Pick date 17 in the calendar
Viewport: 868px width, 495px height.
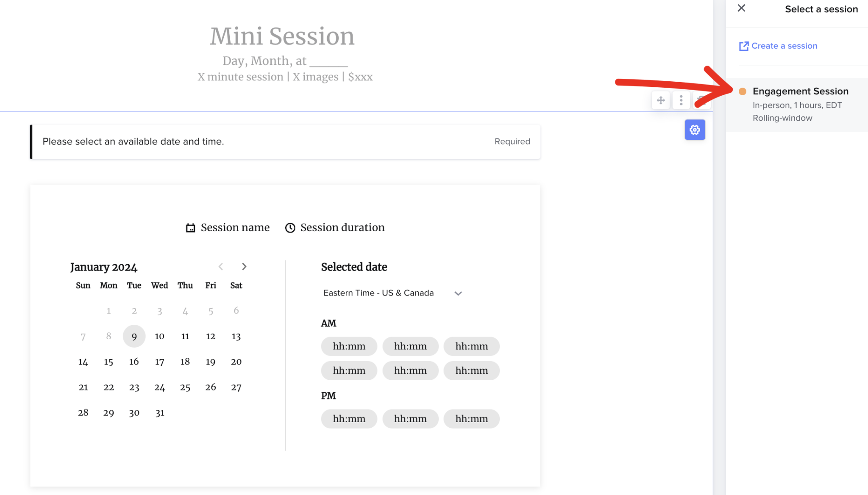159,362
